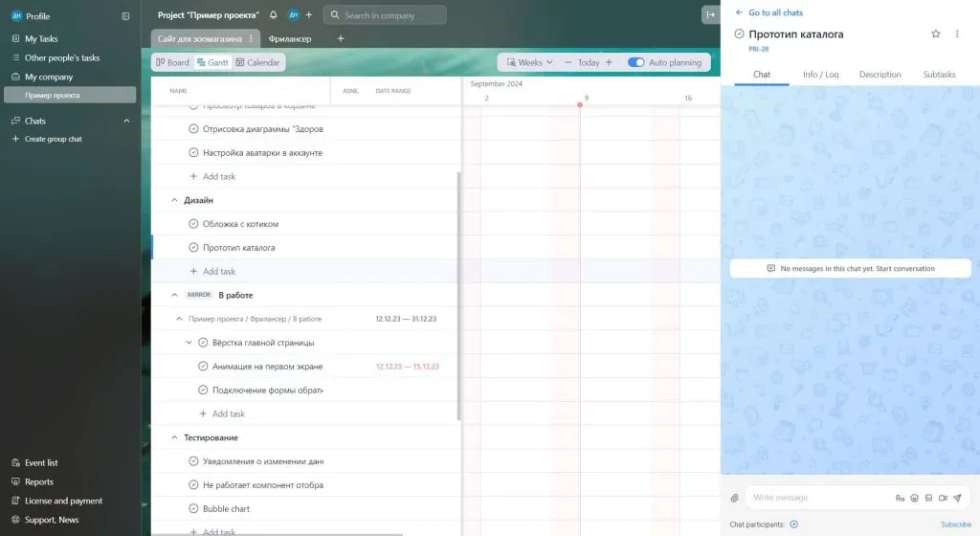Mark Bubble chart task complete
This screenshot has width=980, height=536.
click(x=193, y=508)
